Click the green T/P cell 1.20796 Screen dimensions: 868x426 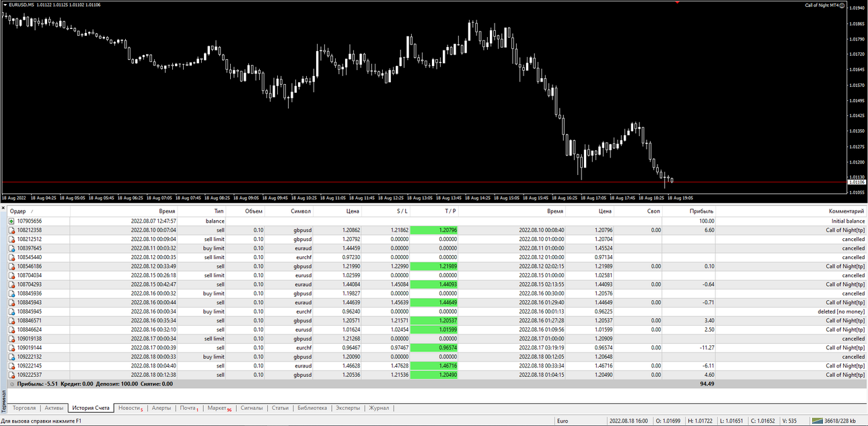pyautogui.click(x=435, y=230)
